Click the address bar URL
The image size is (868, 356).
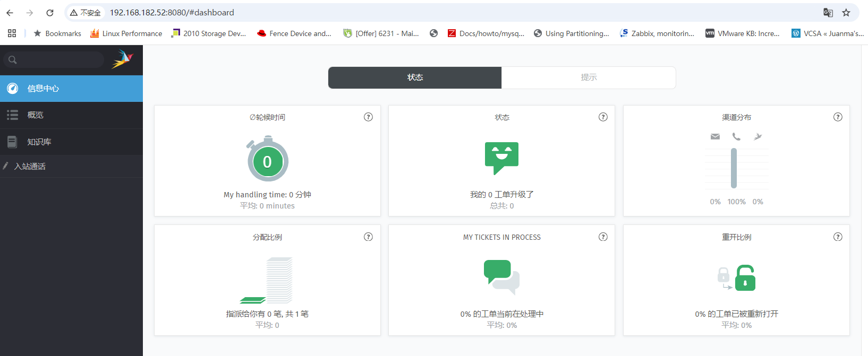[172, 13]
